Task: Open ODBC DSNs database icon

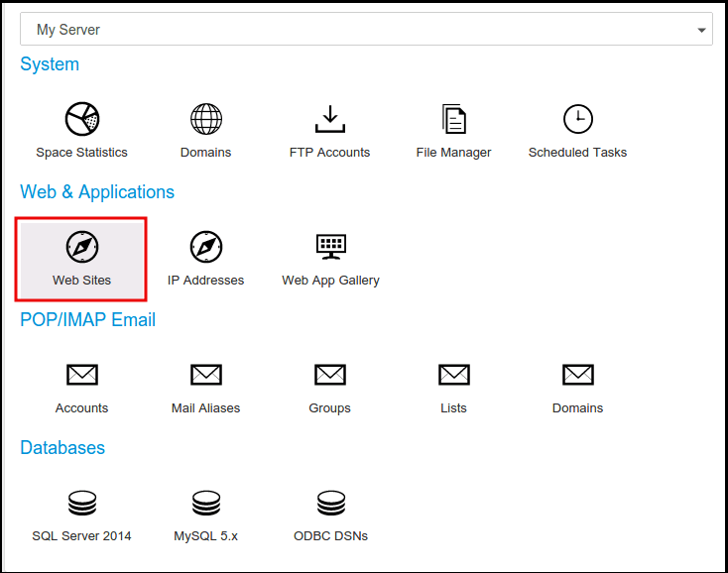Action: click(330, 503)
